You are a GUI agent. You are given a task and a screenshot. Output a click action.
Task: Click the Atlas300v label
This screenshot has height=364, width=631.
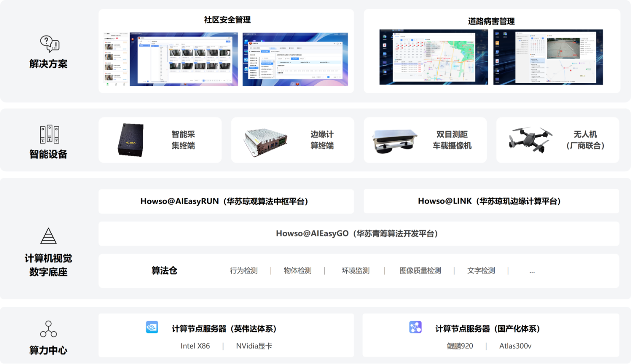click(515, 346)
